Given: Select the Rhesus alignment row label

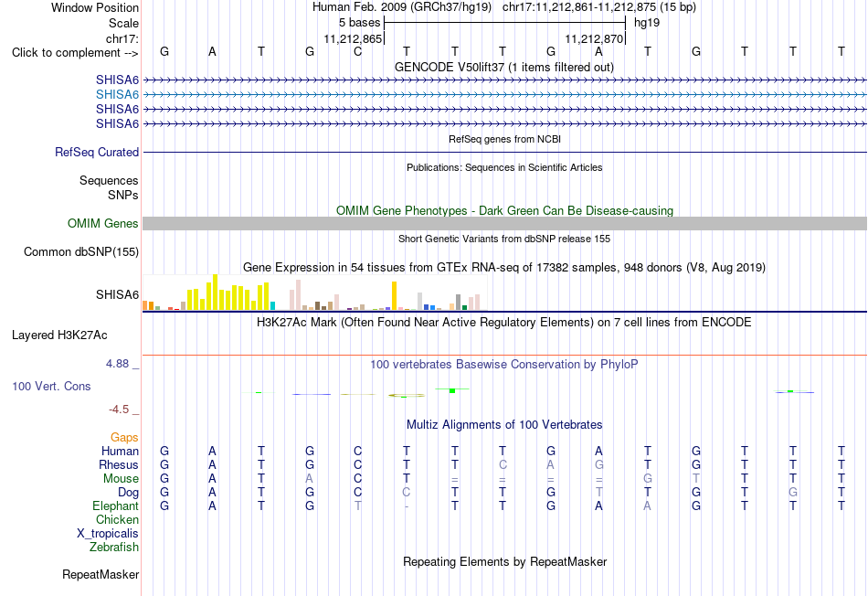Looking at the screenshot, I should click(x=119, y=464).
